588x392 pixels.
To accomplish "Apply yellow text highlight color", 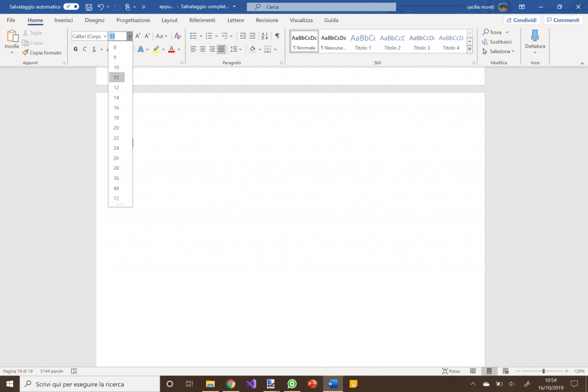I will [156, 49].
